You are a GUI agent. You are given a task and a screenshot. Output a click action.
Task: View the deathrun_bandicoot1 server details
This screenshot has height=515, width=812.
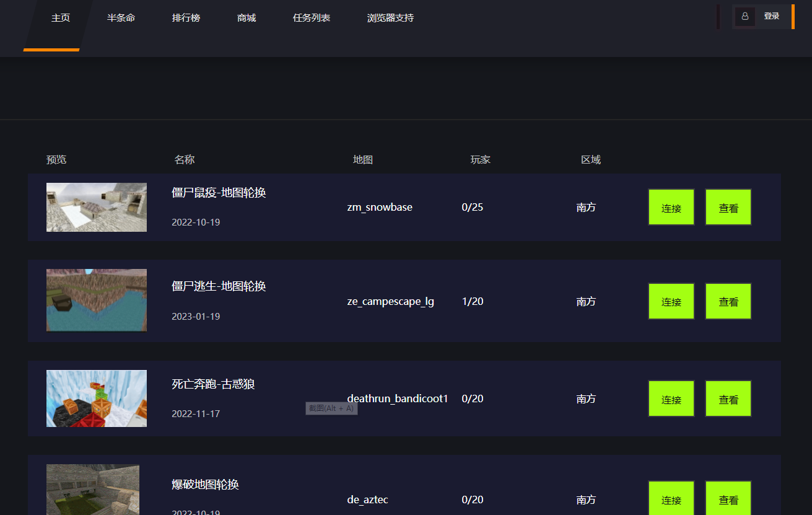(728, 398)
